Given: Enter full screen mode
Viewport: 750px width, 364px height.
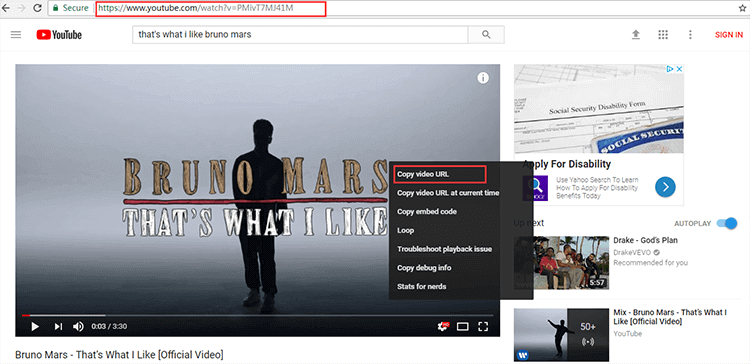Looking at the screenshot, I should pos(483,326).
